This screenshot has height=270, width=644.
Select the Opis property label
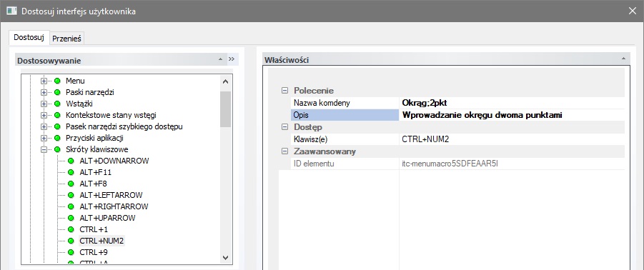point(345,115)
